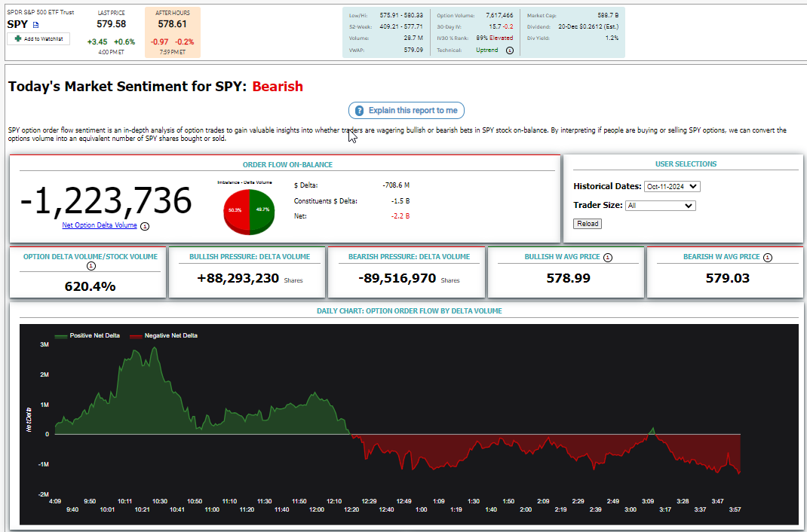Click the Dividend 20-Dec $0.2612 (Est.) entry
The image size is (807, 532).
coord(588,26)
